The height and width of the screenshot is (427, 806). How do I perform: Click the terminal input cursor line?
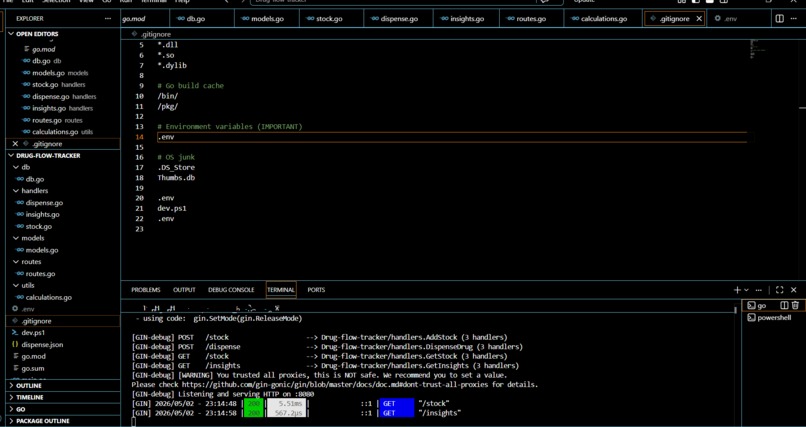click(x=134, y=422)
